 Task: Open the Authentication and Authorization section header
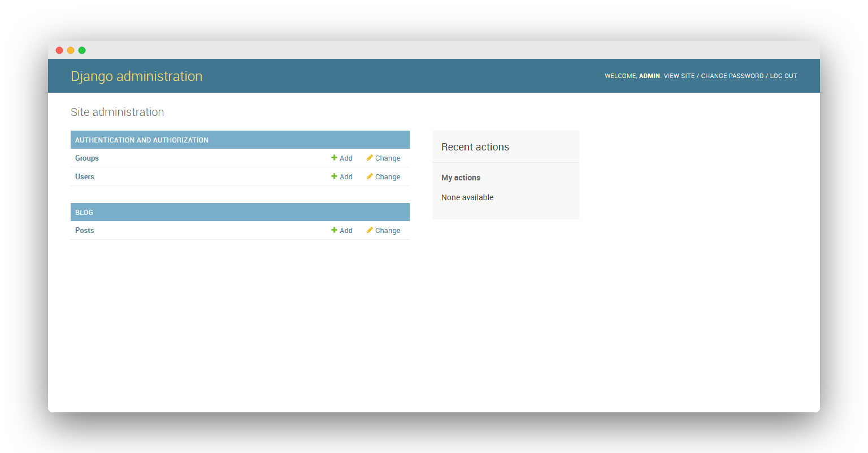pyautogui.click(x=142, y=140)
